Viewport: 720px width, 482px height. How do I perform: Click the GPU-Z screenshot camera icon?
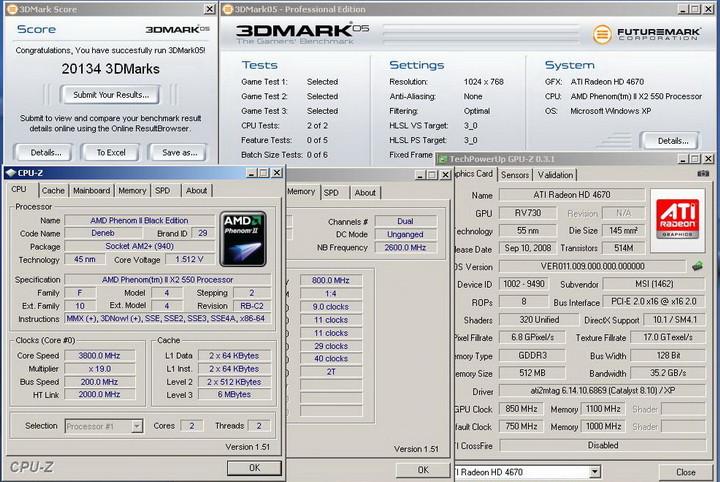click(x=703, y=174)
